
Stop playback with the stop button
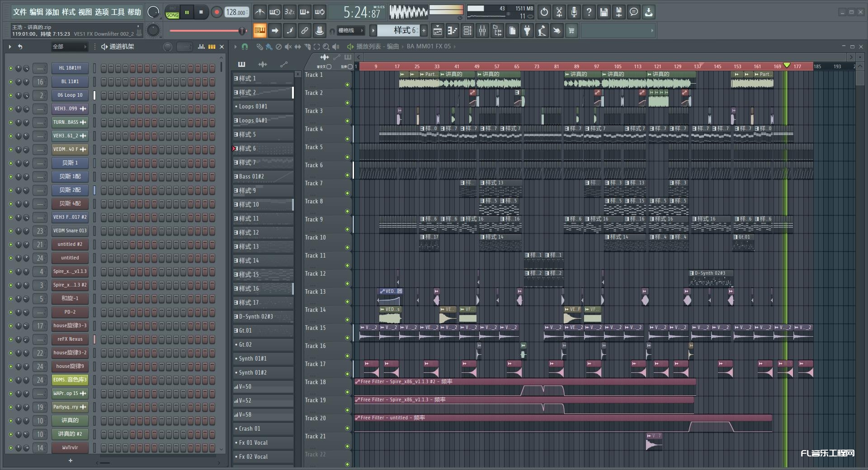[201, 13]
